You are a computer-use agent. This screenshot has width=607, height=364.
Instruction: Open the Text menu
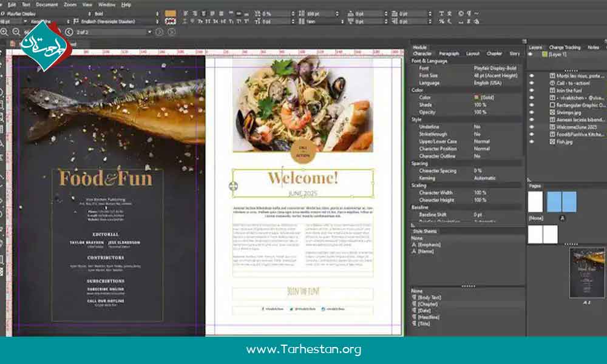click(x=26, y=5)
